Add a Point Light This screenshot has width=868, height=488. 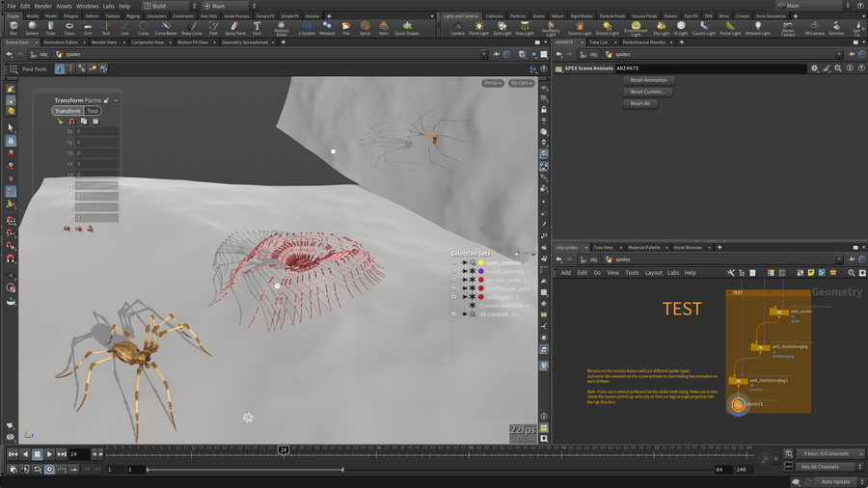478,28
